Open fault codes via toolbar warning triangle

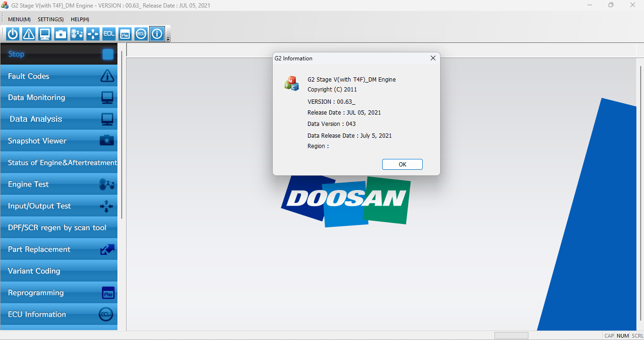pos(29,34)
